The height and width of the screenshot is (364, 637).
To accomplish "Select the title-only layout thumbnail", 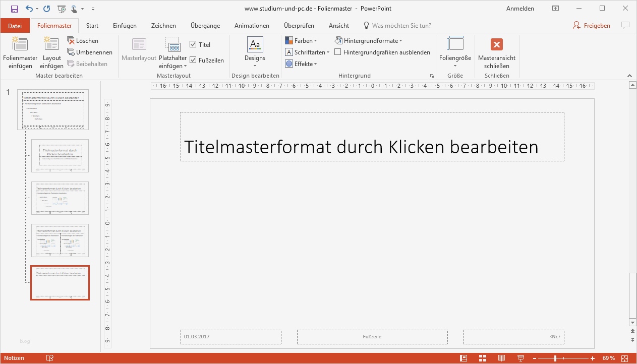I will pos(60,283).
